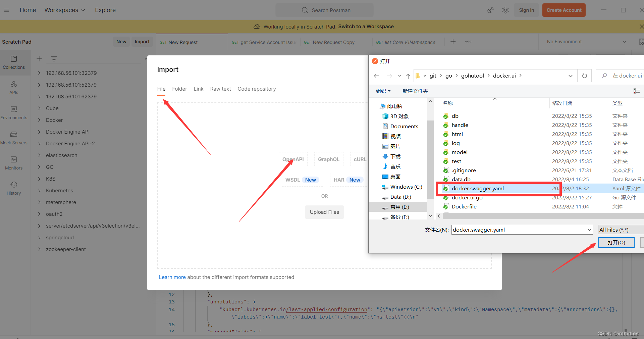Open the APIs panel in the sidebar
The width and height of the screenshot is (644, 339).
(x=14, y=87)
